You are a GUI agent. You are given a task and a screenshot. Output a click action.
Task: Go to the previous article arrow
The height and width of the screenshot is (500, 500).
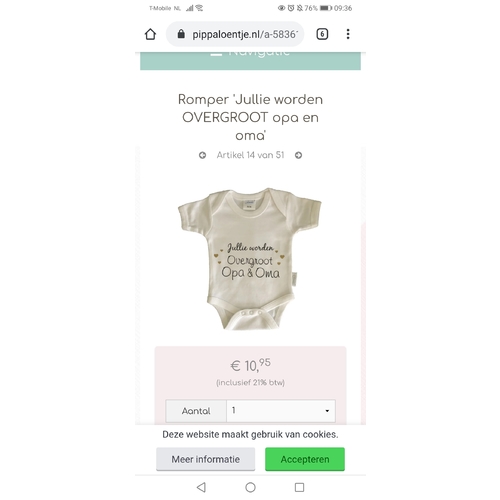point(202,155)
